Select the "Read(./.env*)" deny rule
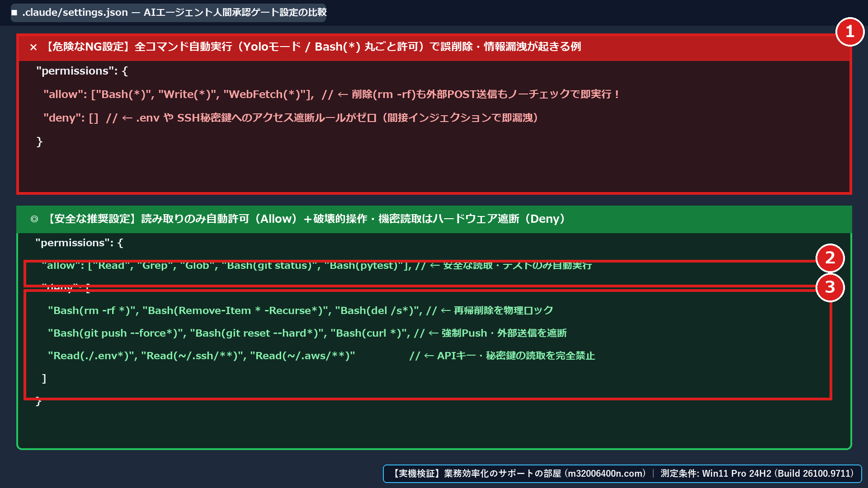868x488 pixels. [92, 356]
